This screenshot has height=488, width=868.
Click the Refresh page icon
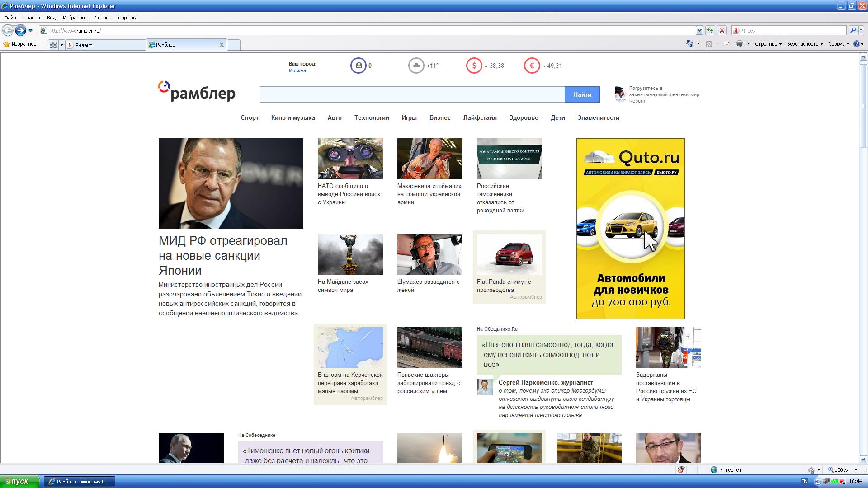[x=710, y=30]
